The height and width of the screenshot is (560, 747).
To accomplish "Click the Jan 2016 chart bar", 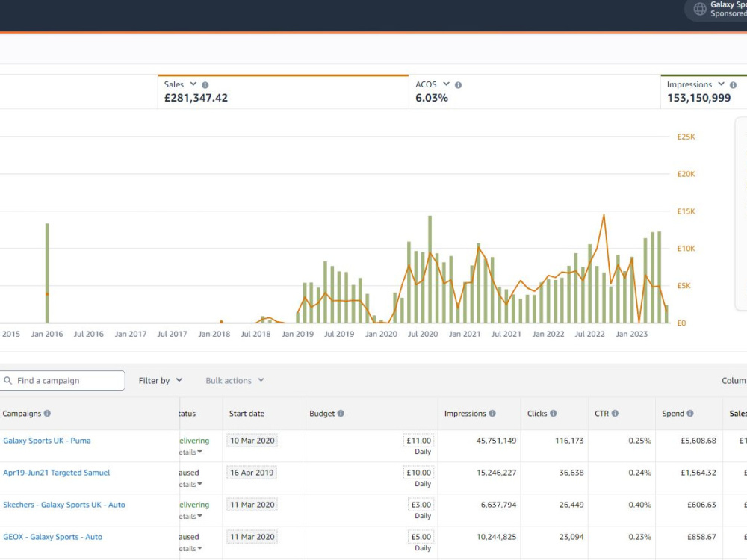I will [47, 273].
